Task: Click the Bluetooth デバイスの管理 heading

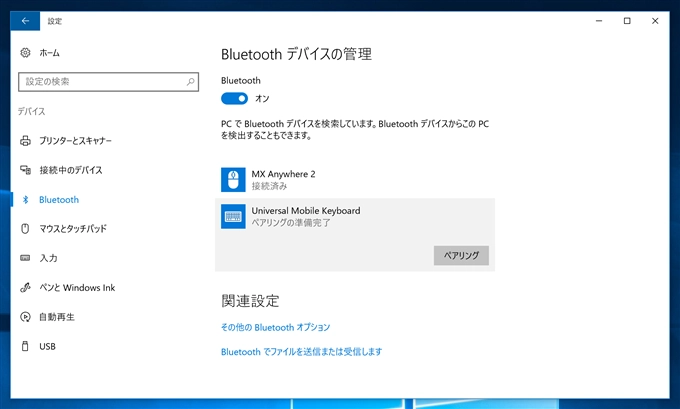Action: [296, 54]
